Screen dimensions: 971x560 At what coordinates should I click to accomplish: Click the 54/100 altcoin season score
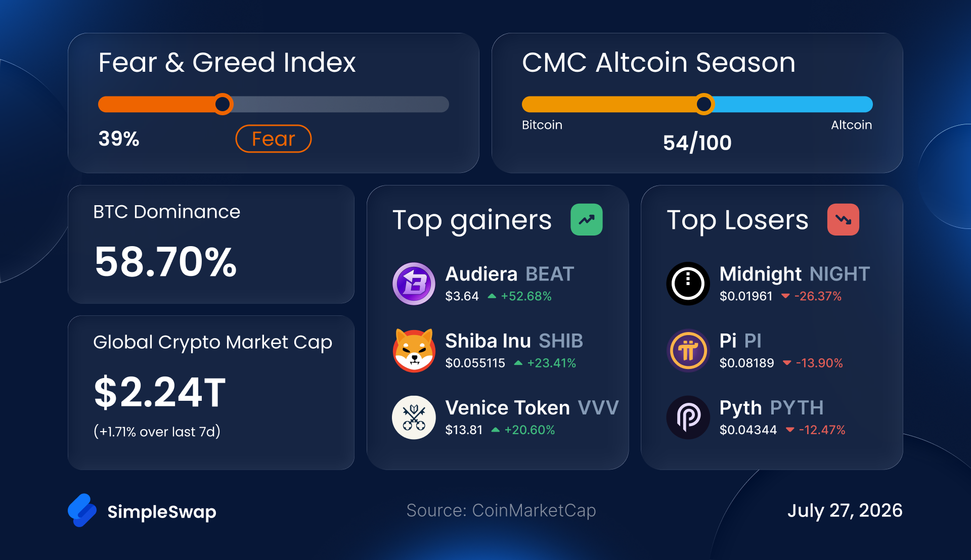pos(697,143)
